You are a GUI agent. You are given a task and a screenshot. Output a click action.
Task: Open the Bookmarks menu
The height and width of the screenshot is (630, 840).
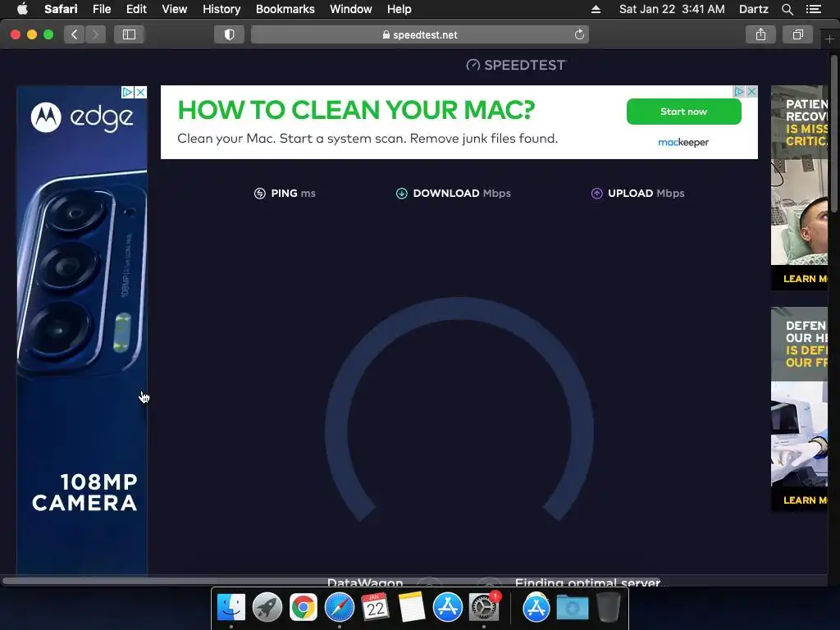point(285,9)
